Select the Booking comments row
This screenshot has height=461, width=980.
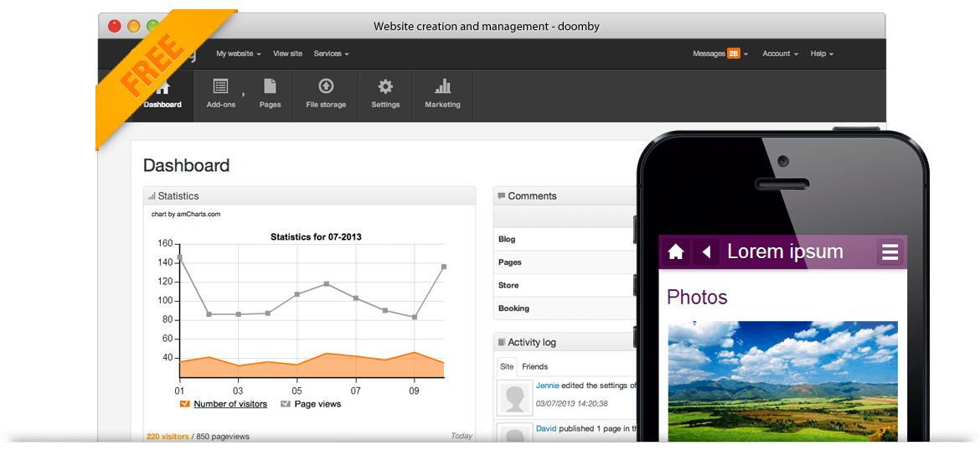point(565,308)
